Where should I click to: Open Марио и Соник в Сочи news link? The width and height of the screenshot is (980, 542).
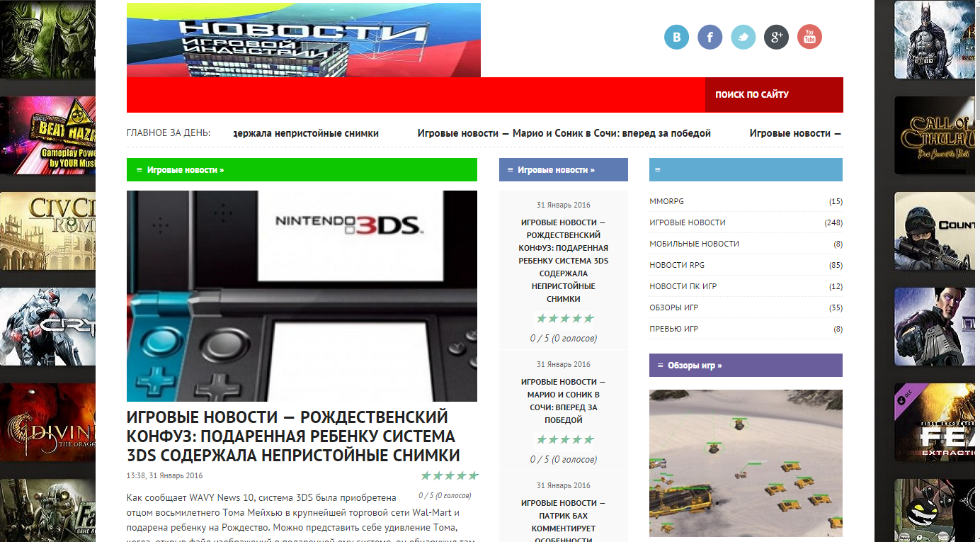click(564, 401)
